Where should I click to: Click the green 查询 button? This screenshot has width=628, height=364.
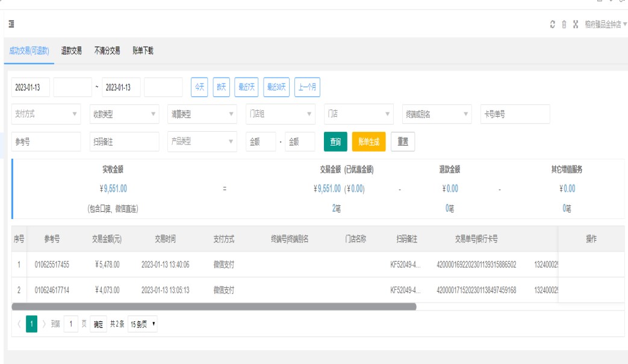pyautogui.click(x=335, y=142)
